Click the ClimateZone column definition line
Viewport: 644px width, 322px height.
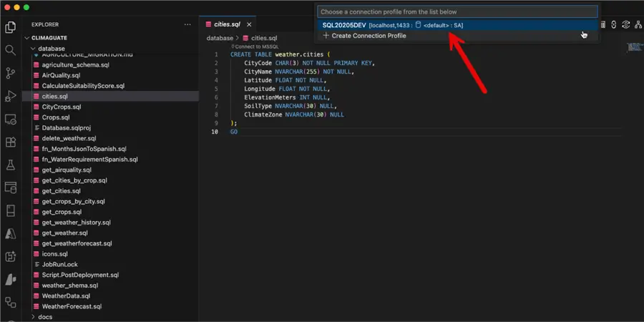(x=294, y=114)
